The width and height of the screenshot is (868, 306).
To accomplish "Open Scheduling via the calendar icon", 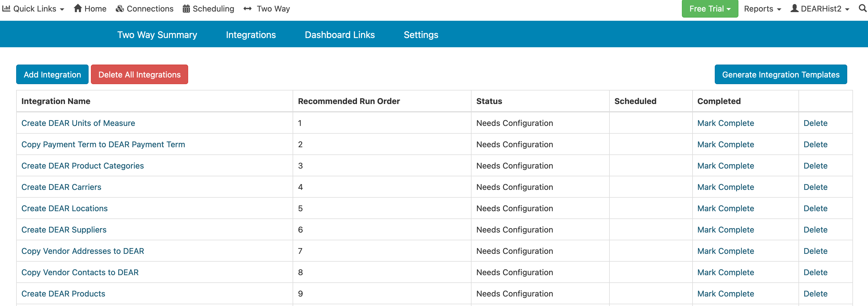I will pos(186,8).
